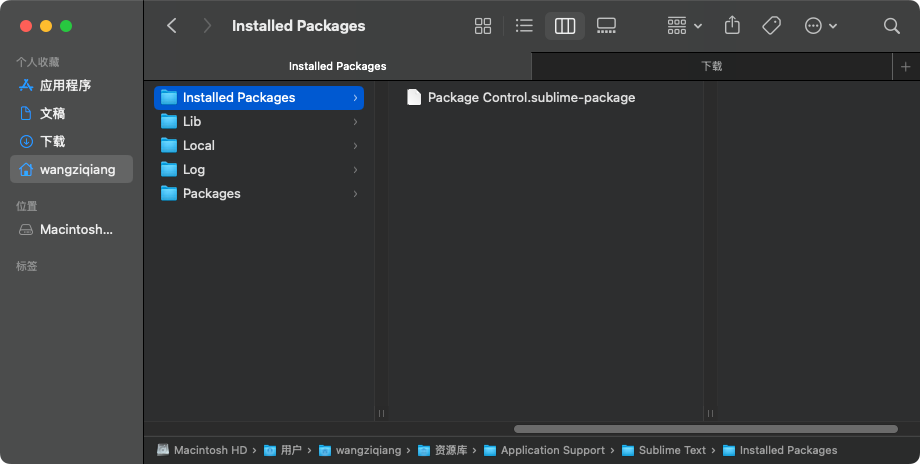Add a new tab with plus button
The height and width of the screenshot is (464, 920).
point(905,67)
